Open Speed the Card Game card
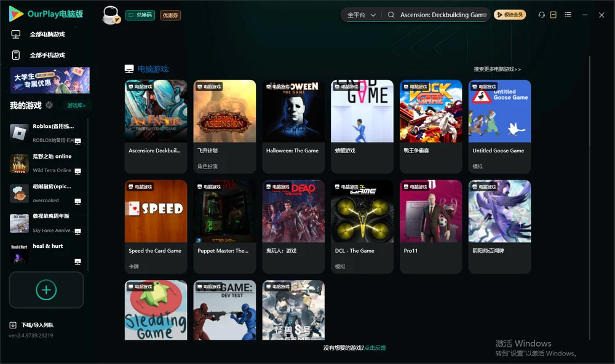The image size is (615, 364). click(x=156, y=227)
